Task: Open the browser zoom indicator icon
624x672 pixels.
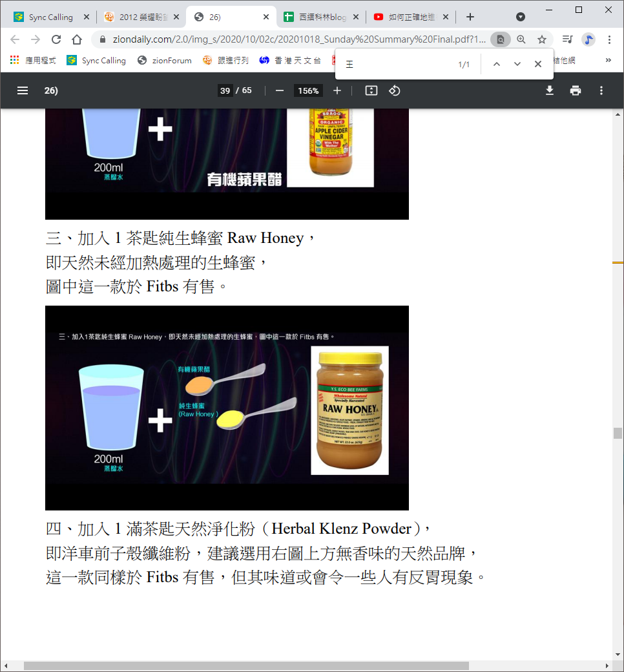Action: [521, 39]
